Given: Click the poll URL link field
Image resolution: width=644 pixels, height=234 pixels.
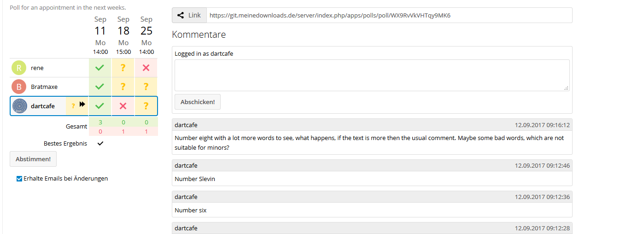Looking at the screenshot, I should click(389, 15).
